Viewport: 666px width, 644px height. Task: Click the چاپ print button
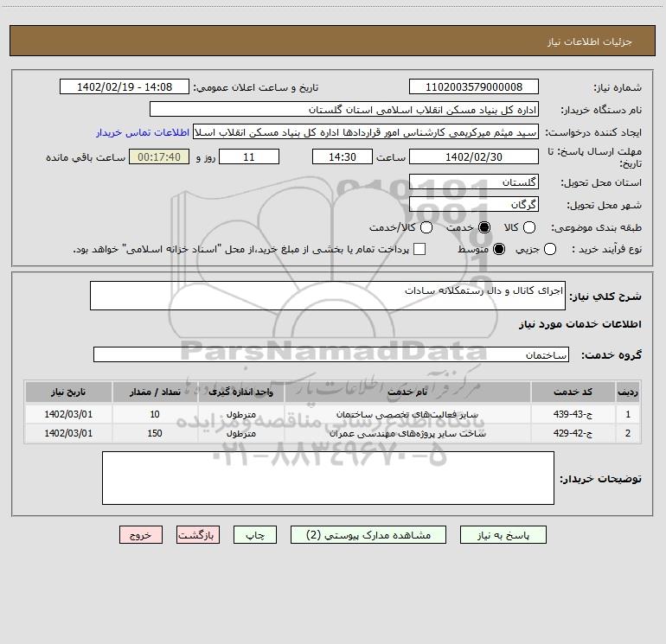point(255,535)
